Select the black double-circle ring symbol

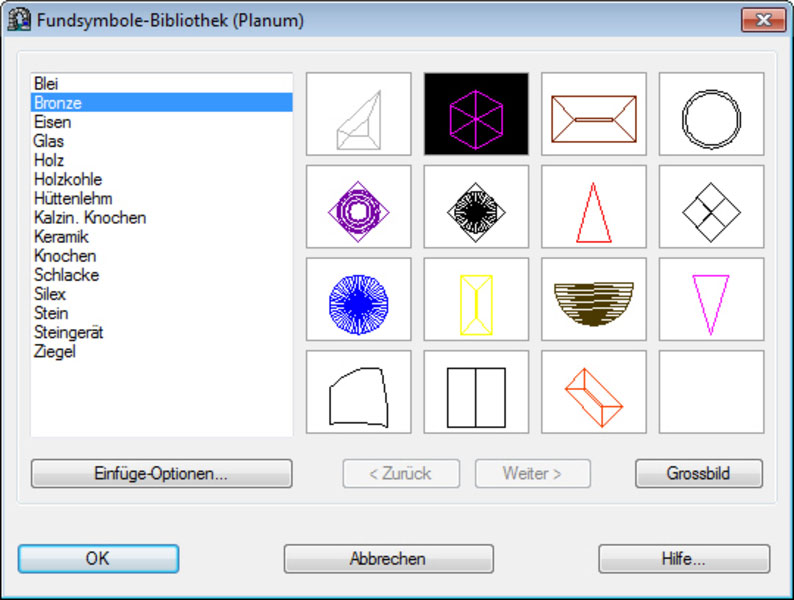(711, 114)
